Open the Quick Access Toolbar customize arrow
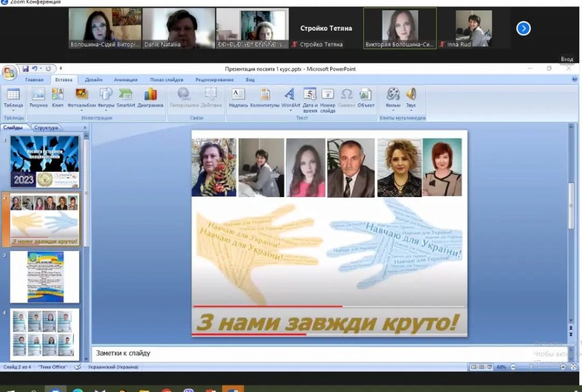The width and height of the screenshot is (582, 392). [x=60, y=69]
